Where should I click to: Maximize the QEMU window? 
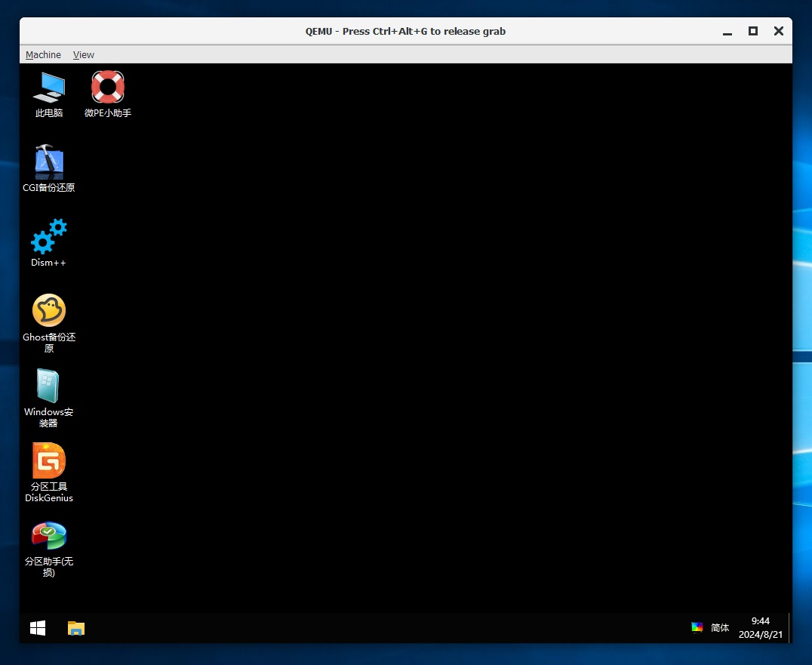coord(753,31)
